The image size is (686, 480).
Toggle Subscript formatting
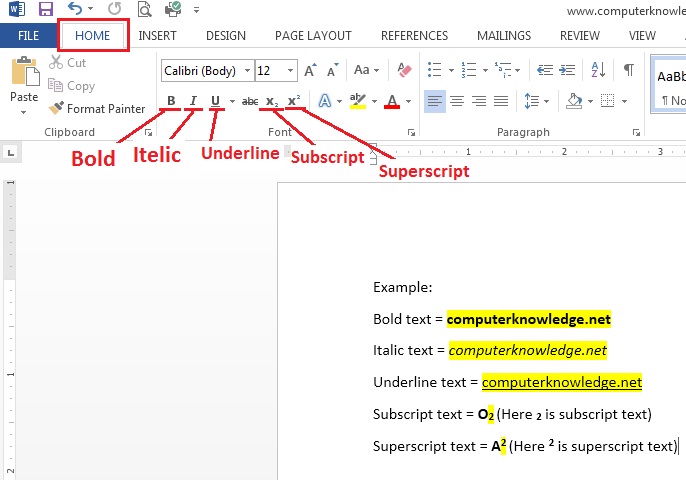tap(272, 102)
